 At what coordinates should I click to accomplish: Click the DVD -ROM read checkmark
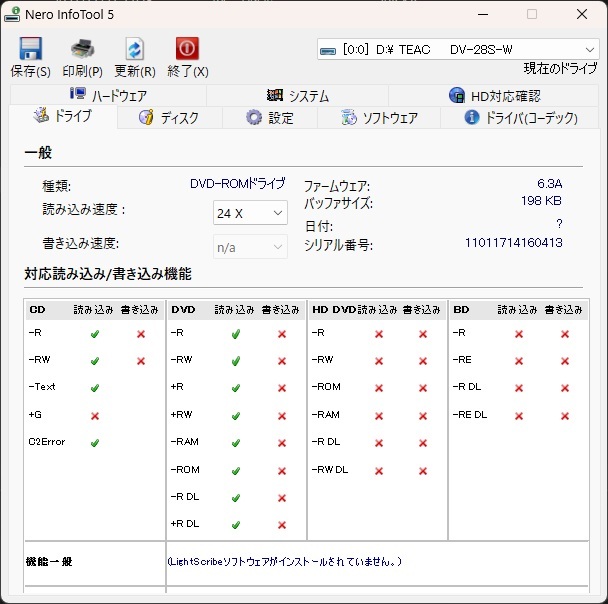236,471
